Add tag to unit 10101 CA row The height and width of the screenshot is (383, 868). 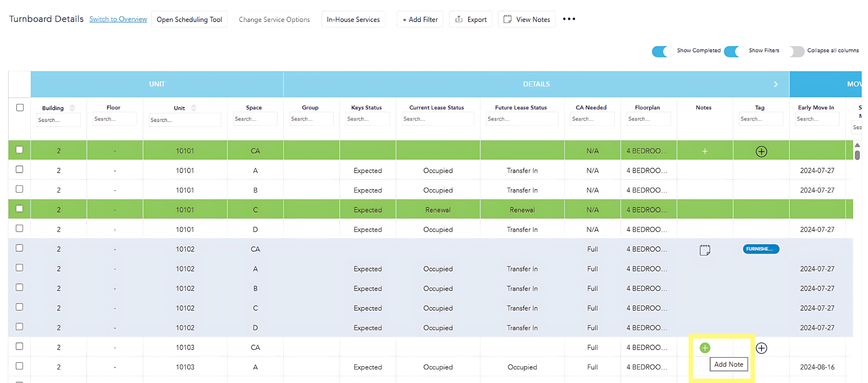[761, 151]
